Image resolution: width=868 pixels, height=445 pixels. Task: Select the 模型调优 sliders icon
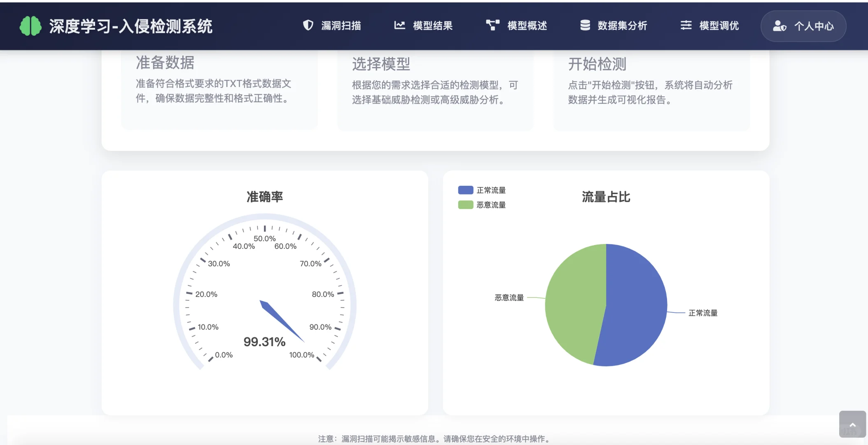(x=686, y=26)
